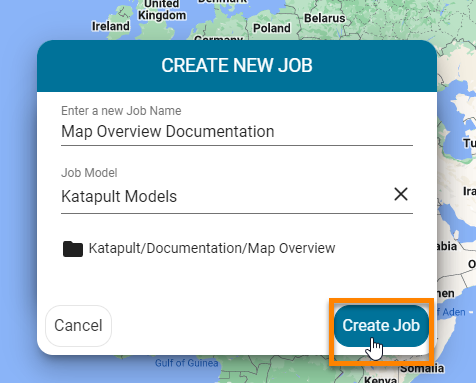Click the Germany label behind the dialog
The image size is (476, 383).
click(219, 38)
